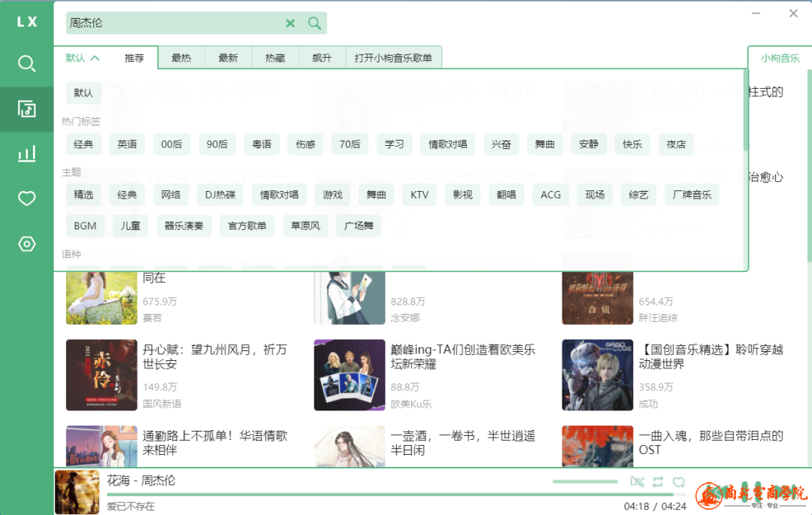Viewport: 812px width, 515px height.
Task: Select the 粤语 hot tag
Action: 262,144
